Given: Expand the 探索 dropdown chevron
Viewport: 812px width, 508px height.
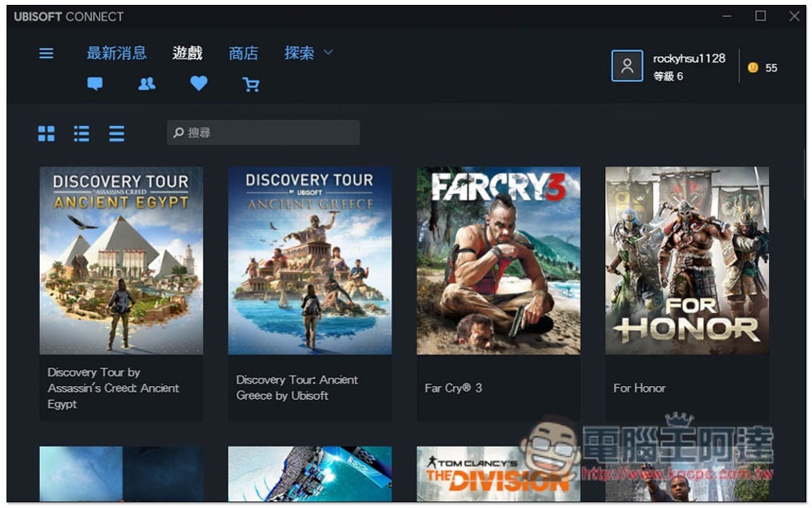Looking at the screenshot, I should 328,52.
